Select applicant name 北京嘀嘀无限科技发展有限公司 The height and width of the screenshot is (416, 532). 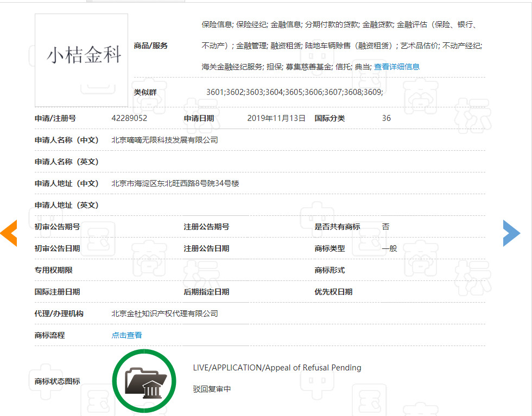pos(164,140)
